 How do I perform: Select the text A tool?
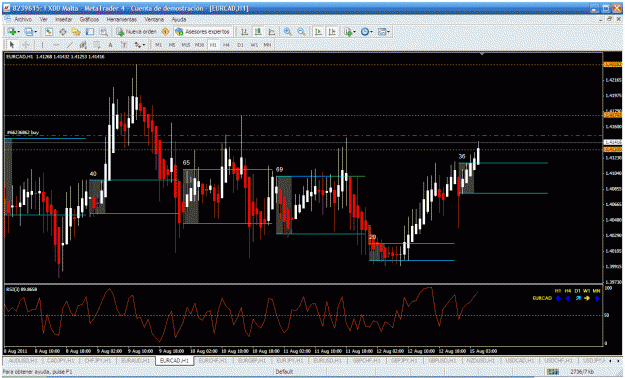[110, 45]
